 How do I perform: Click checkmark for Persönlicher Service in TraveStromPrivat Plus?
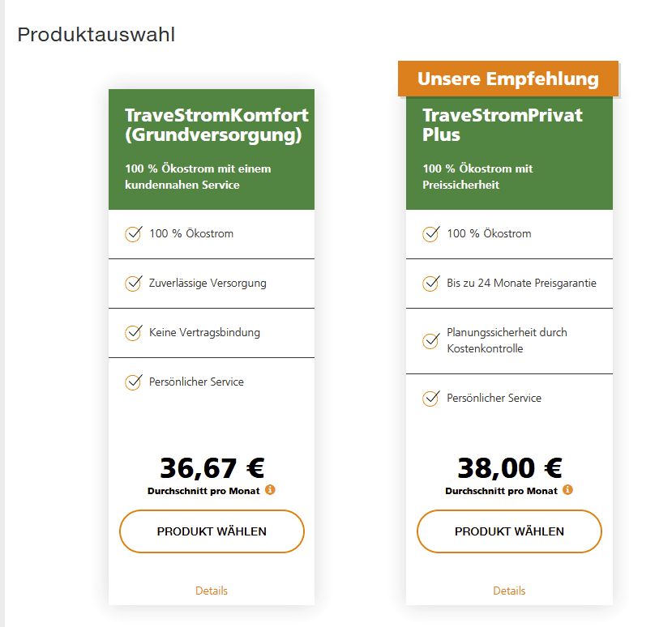point(431,399)
